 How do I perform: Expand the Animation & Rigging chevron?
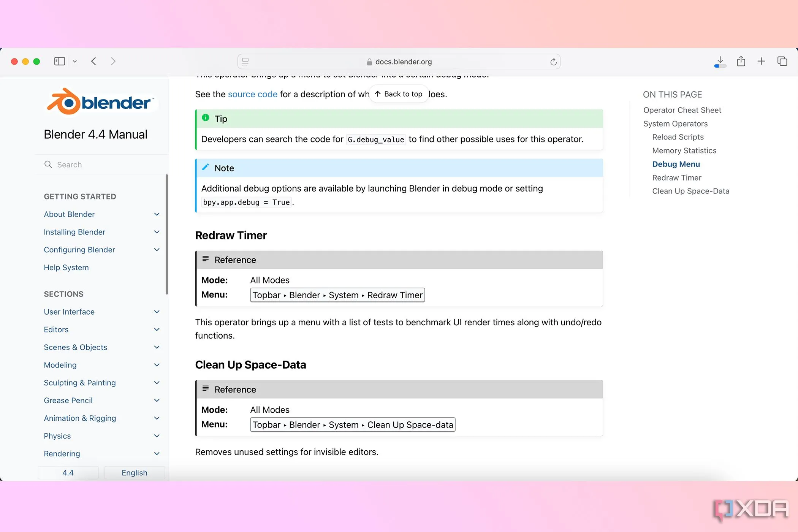point(157,418)
